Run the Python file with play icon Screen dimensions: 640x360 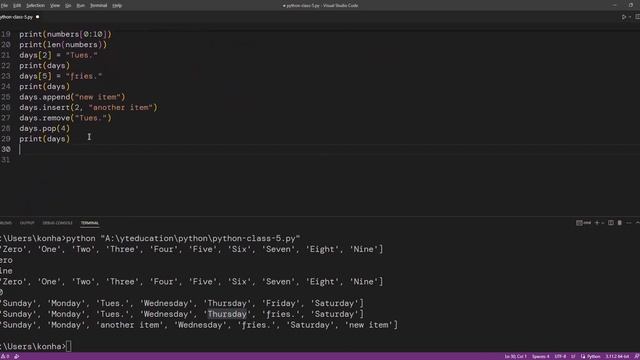tap(624, 17)
